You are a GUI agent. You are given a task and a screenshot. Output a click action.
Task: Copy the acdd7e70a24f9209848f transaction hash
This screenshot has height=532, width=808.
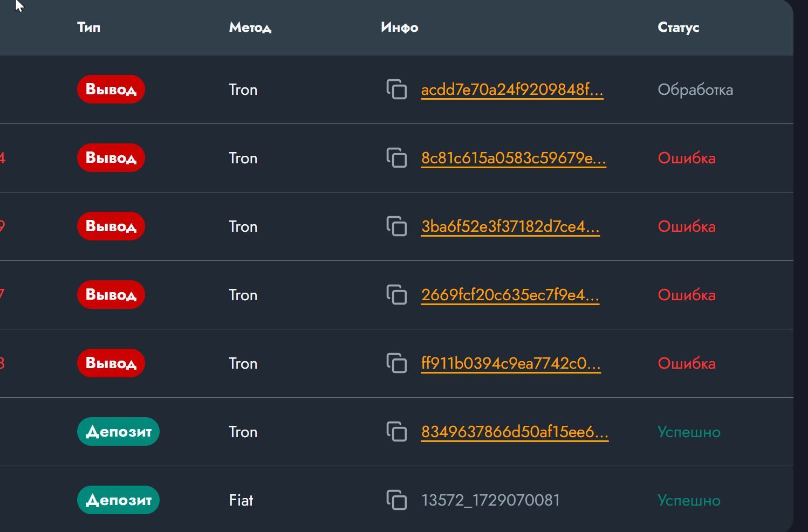point(396,89)
